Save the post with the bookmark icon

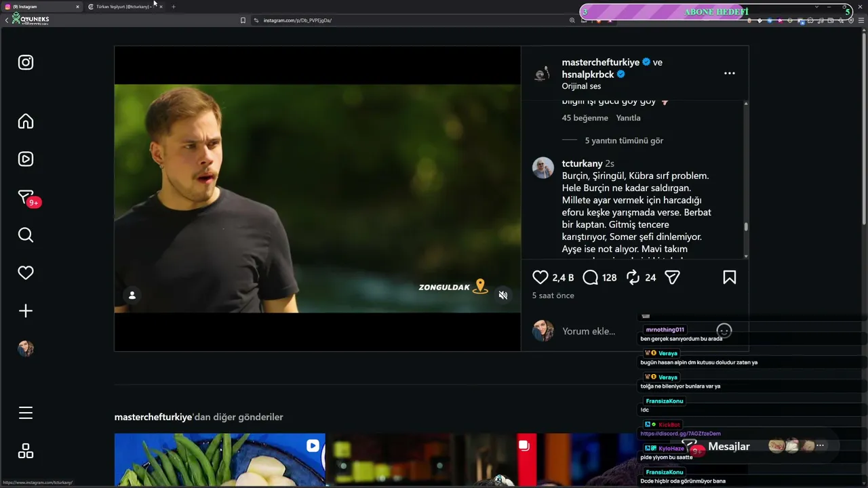730,277
